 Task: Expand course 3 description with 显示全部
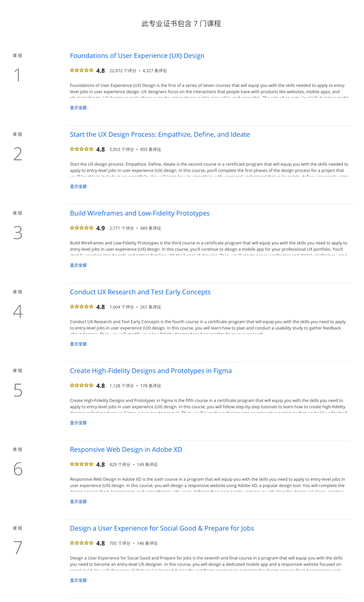[x=78, y=265]
